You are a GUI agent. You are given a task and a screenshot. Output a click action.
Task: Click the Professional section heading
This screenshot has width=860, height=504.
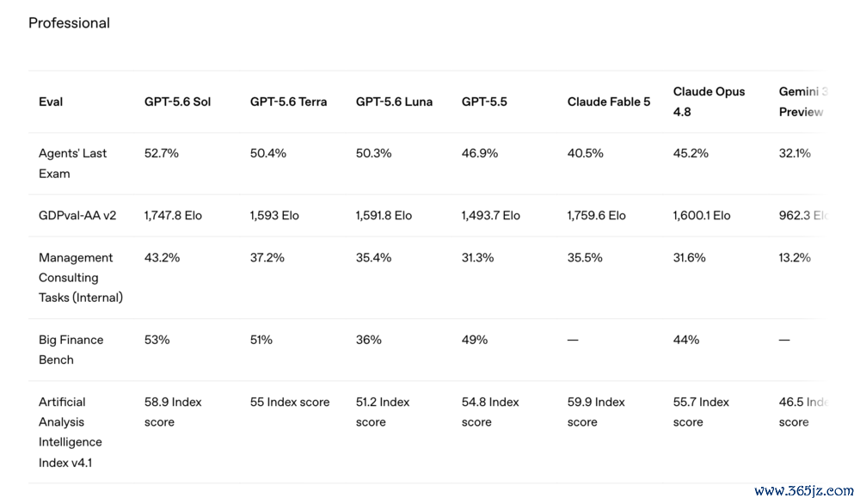[69, 23]
